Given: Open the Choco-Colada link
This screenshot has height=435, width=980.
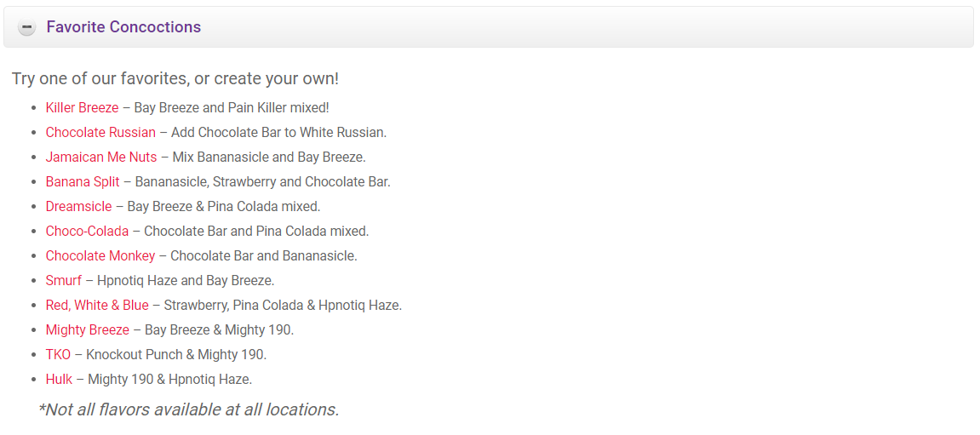Looking at the screenshot, I should [x=87, y=232].
